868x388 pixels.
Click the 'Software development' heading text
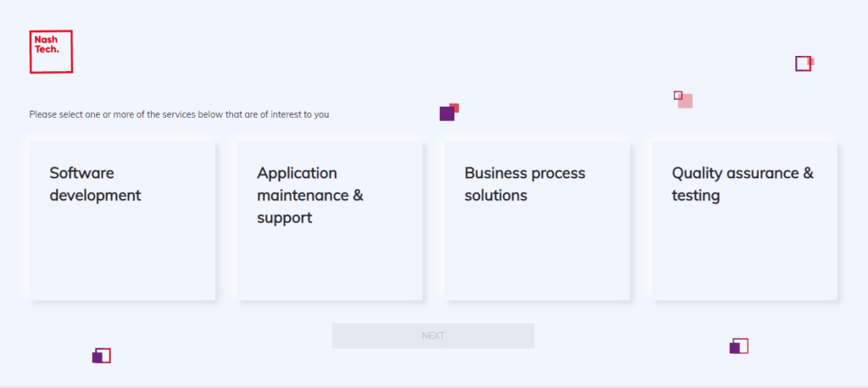(x=95, y=185)
